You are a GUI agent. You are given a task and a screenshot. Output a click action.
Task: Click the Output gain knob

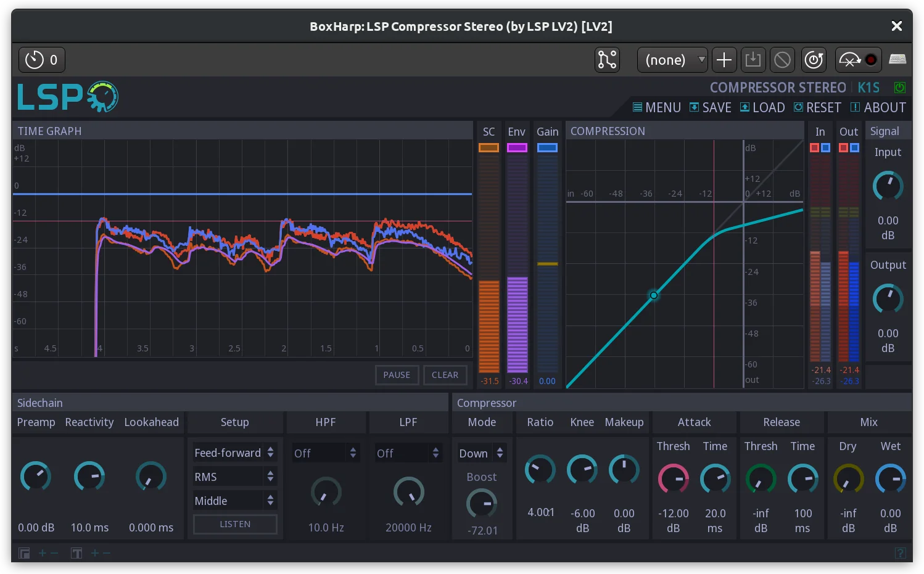[888, 299]
